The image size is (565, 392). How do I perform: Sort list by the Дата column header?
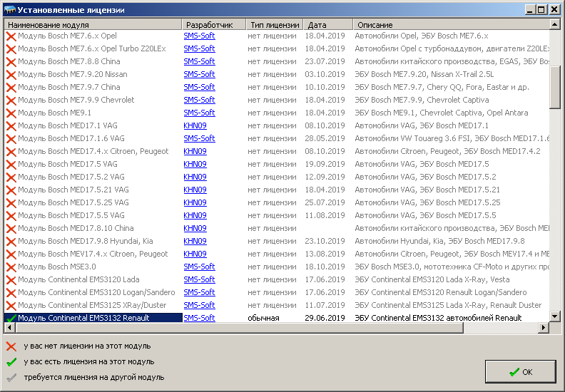point(327,24)
